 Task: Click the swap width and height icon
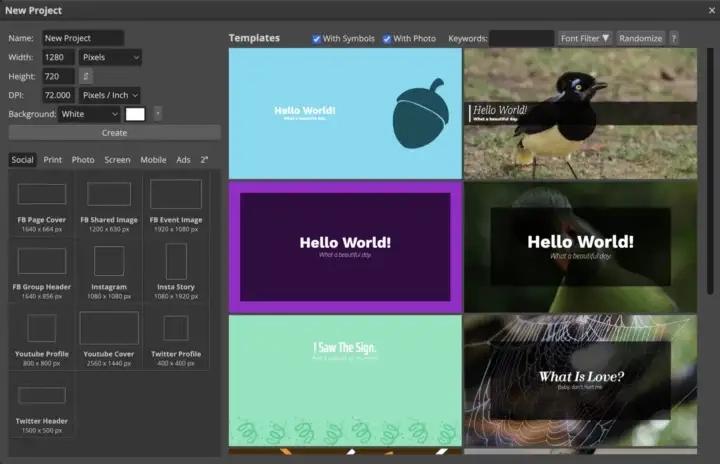[86, 76]
